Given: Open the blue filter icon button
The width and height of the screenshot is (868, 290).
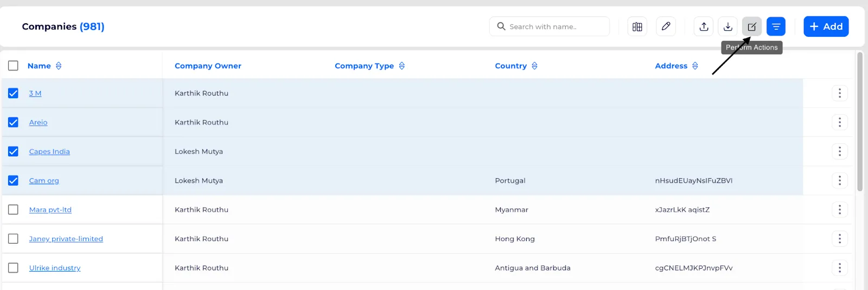Looking at the screenshot, I should tap(776, 27).
